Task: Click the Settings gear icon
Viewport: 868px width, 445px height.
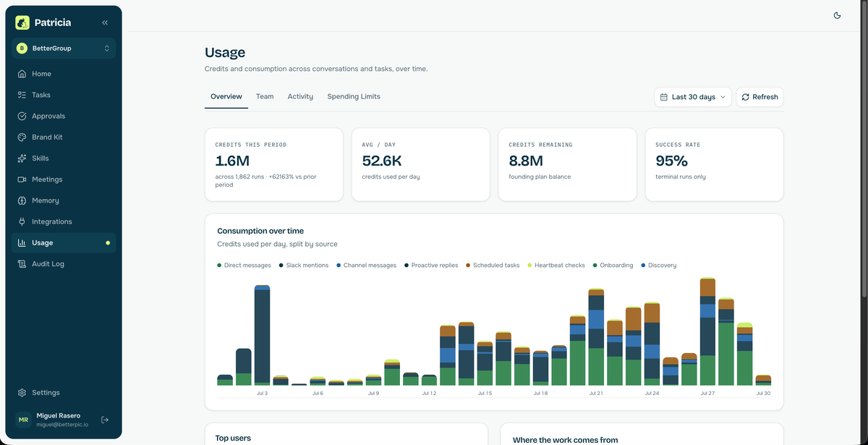Action: point(22,393)
